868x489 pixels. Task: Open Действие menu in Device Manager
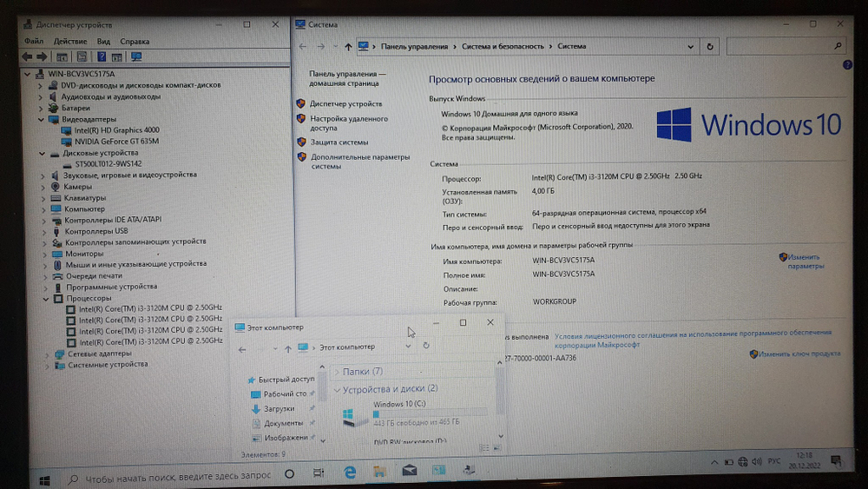pyautogui.click(x=70, y=41)
